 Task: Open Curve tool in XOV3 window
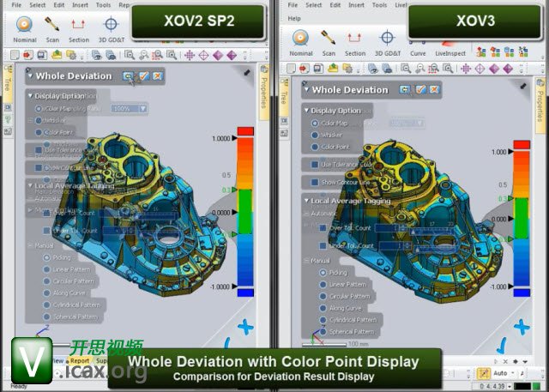tap(418, 49)
